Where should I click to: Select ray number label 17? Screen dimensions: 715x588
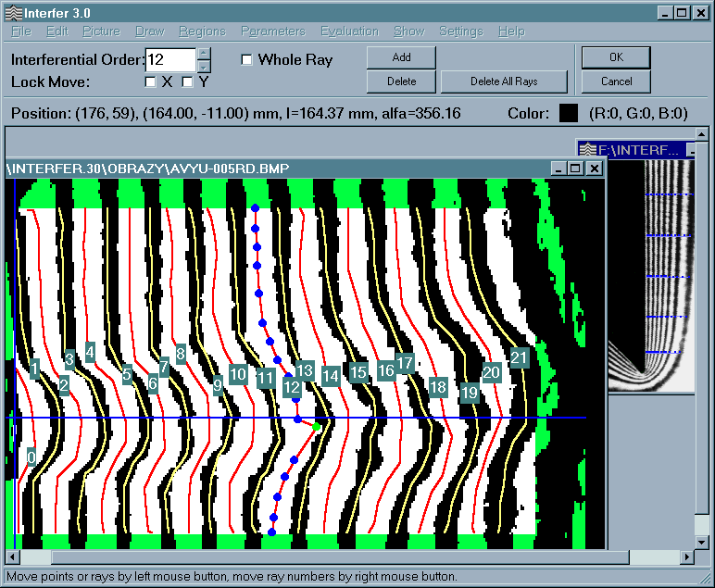(x=405, y=362)
